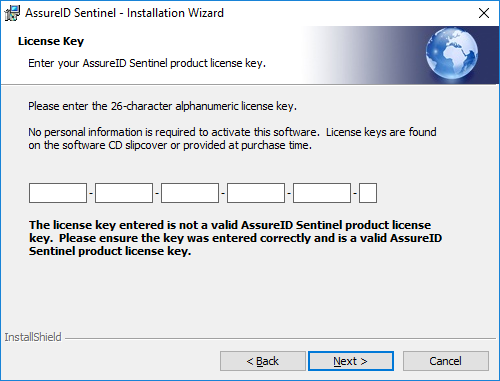Click the globe graphic in the header banner
The height and width of the screenshot is (381, 500).
(452, 53)
